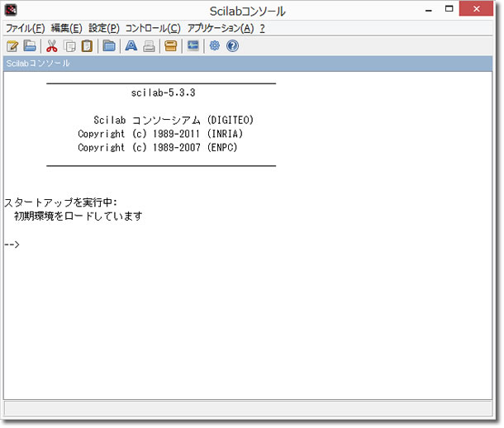
Task: Paste using the clipboard icon
Action: click(x=87, y=46)
